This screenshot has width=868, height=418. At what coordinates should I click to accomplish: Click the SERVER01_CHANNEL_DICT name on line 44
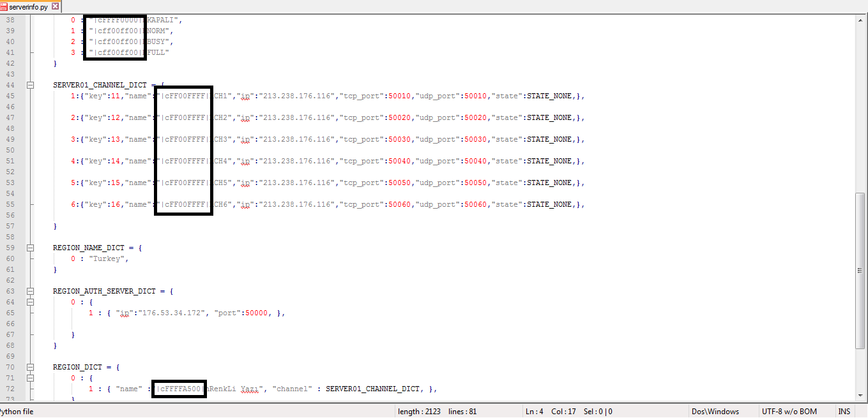coord(100,85)
